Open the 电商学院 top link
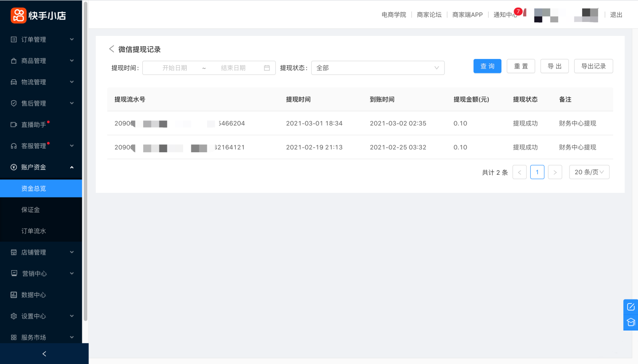 pos(394,15)
